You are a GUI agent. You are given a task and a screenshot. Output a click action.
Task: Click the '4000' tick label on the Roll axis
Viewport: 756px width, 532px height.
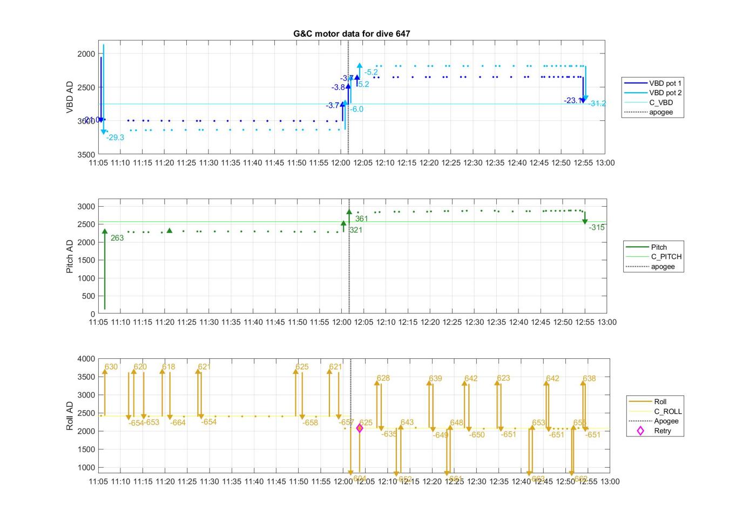[86, 359]
